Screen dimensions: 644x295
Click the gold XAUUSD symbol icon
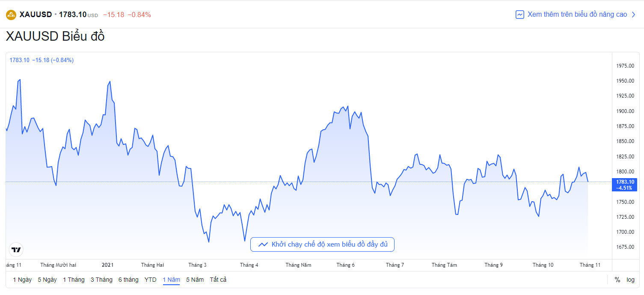pyautogui.click(x=11, y=15)
